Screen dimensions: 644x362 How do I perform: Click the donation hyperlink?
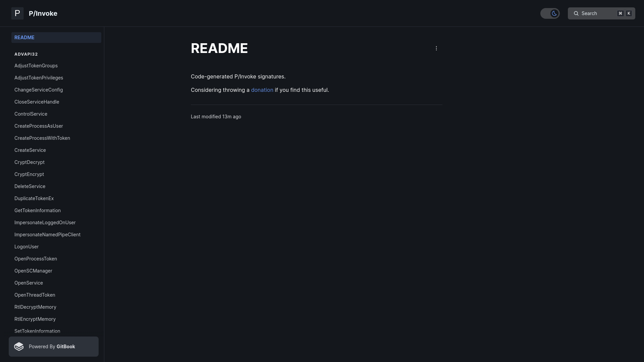[262, 90]
